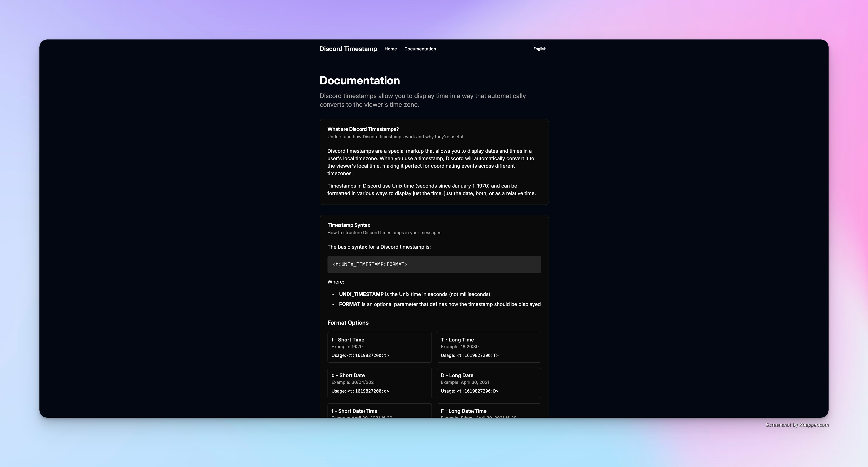
Task: Click the 'Timestamp Syntax' card title
Action: click(349, 225)
